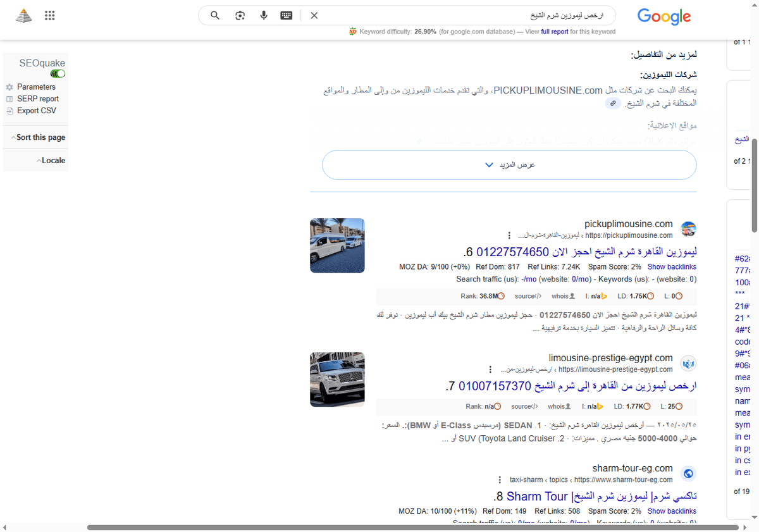The width and height of the screenshot is (759, 532).
Task: Open the Google homepage logo
Action: [664, 17]
